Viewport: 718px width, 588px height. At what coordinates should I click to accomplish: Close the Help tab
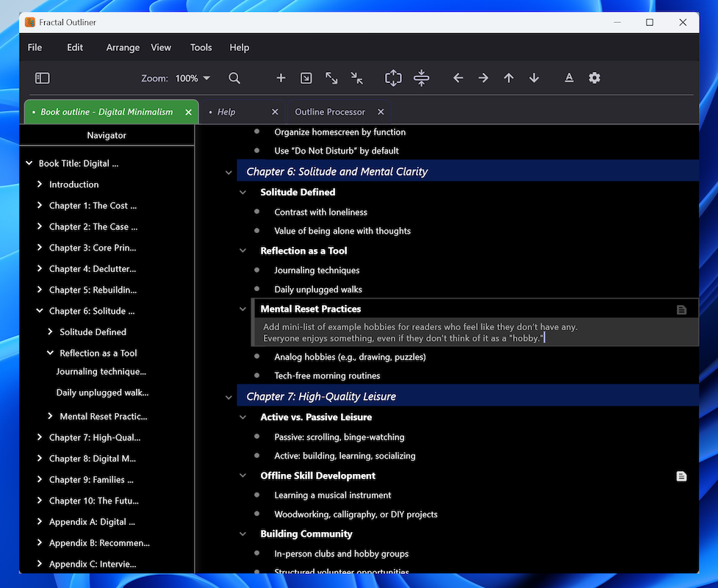(x=275, y=112)
